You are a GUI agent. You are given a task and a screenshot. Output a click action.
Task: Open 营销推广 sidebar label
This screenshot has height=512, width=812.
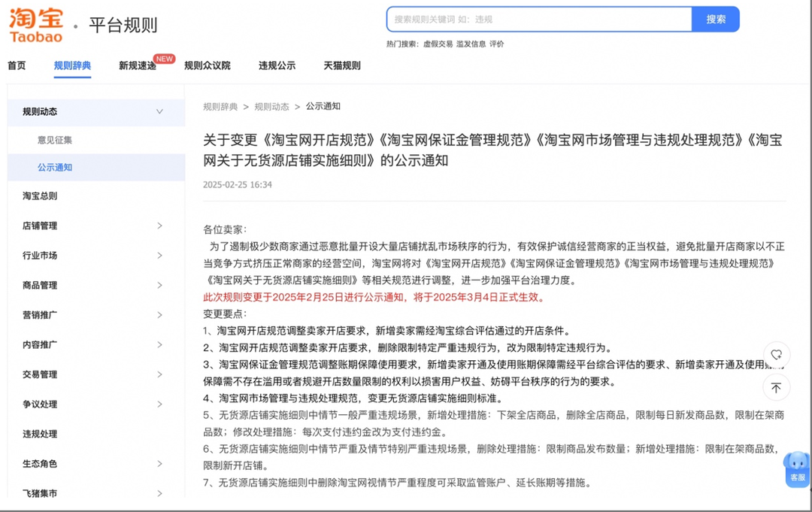click(x=40, y=315)
